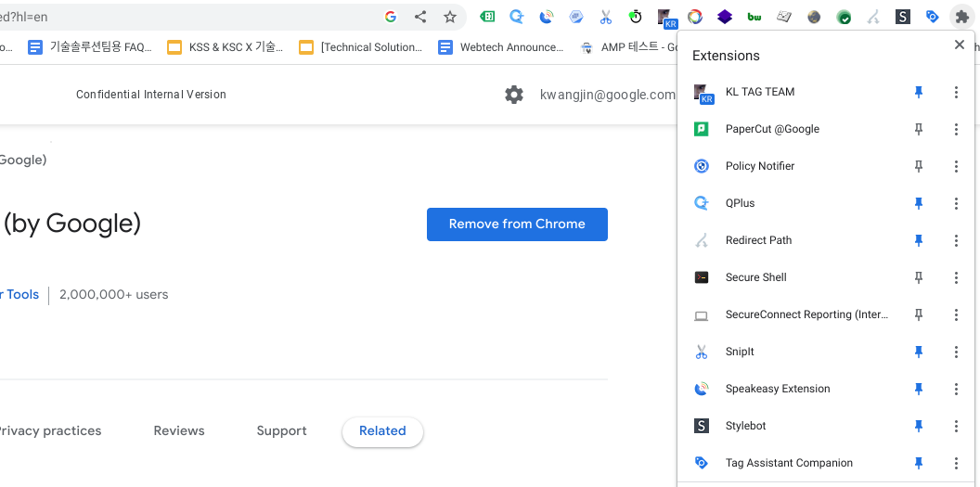Unpin Speakeasy Extension from toolbar
Viewport: 980px width, 487px height.
coord(918,389)
